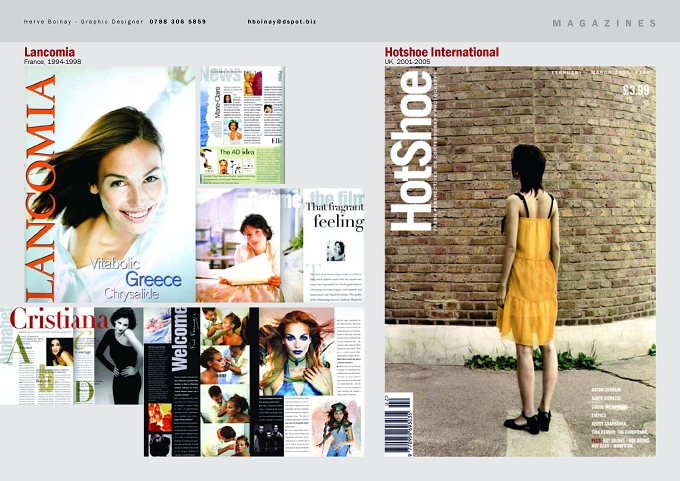Click the hboinay@dspot.biz email address

pos(282,22)
